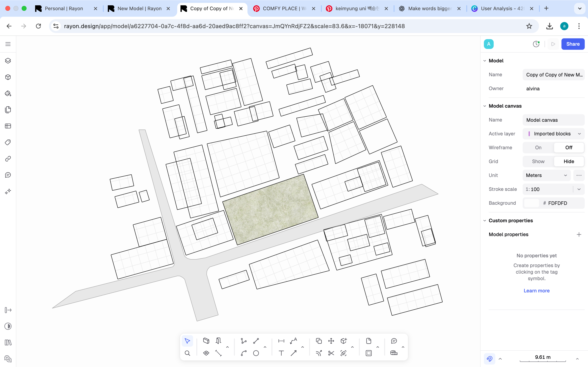
Task: Switch to the New Model | Rayon tab
Action: [x=139, y=9]
